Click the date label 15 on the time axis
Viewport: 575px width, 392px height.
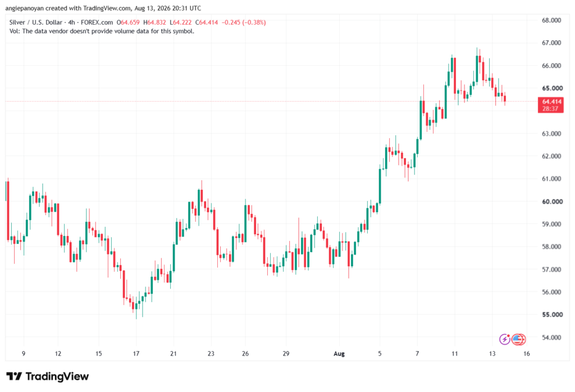[99, 353]
